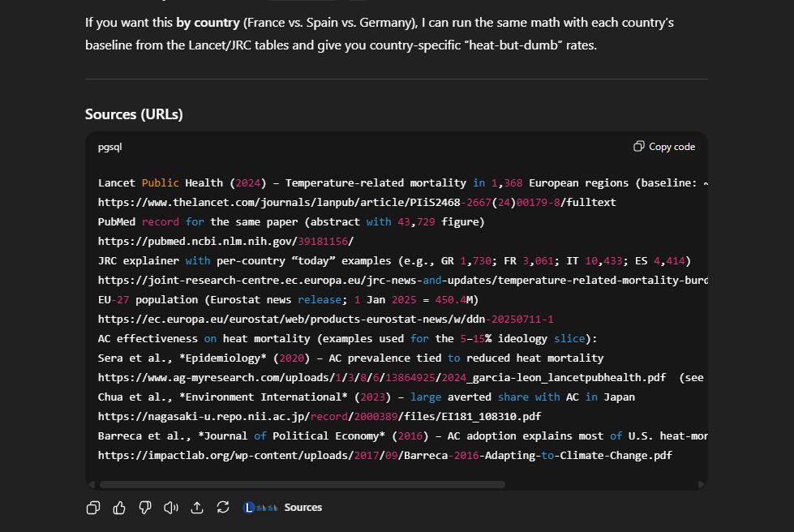Image resolution: width=794 pixels, height=532 pixels.
Task: Click the nagasaki-u.repo.nii.ac.jp URL line
Action: coord(319,417)
